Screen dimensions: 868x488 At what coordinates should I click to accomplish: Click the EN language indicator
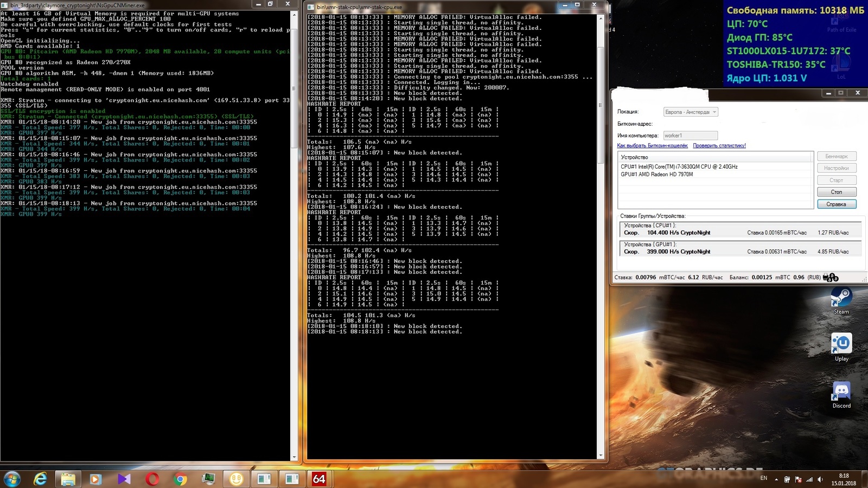pyautogui.click(x=764, y=478)
